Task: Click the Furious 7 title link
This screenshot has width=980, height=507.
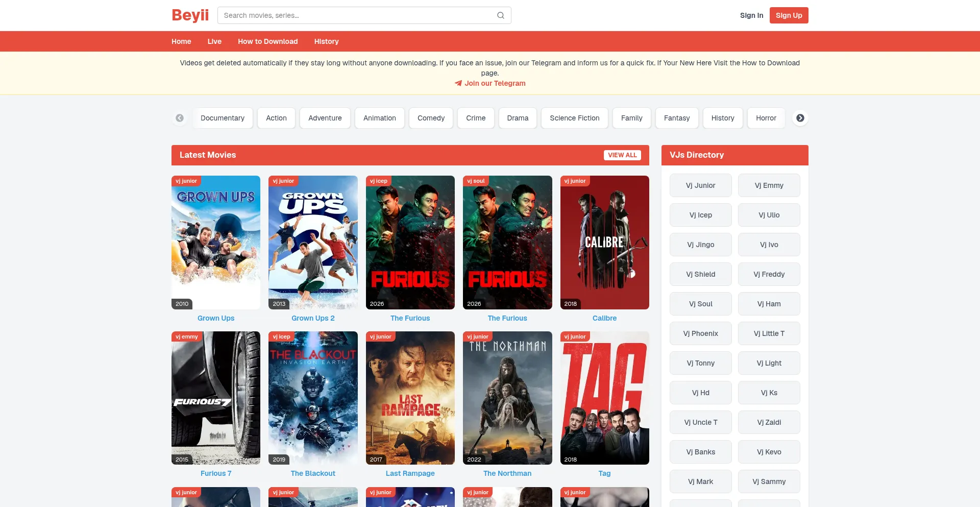Action: (x=216, y=473)
